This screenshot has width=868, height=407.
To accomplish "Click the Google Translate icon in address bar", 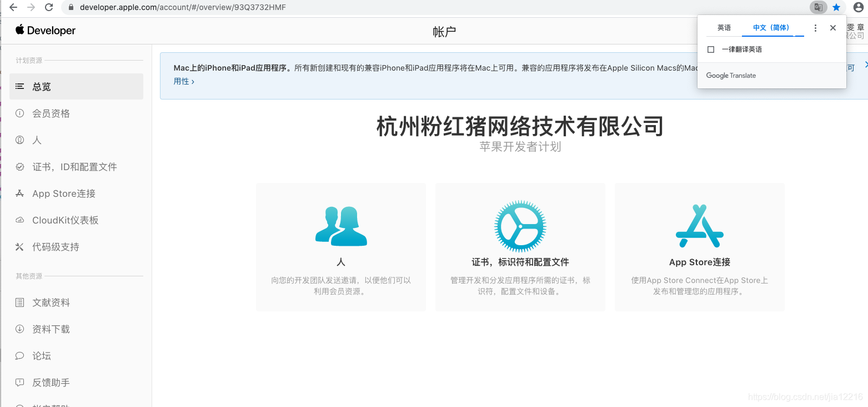I will pos(818,7).
